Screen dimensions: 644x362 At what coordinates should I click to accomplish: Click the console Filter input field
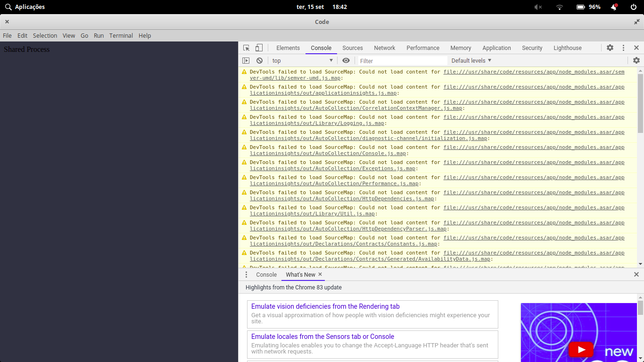coord(401,60)
